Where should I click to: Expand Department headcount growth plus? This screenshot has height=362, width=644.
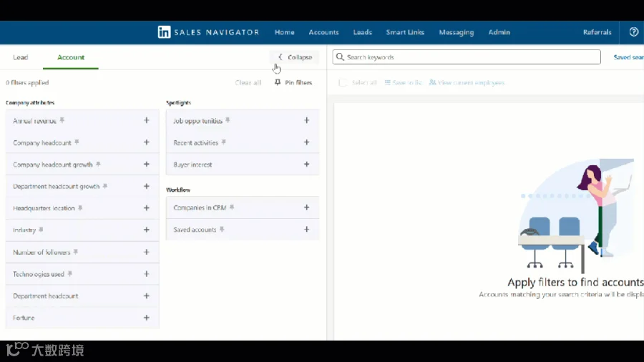coord(147,186)
